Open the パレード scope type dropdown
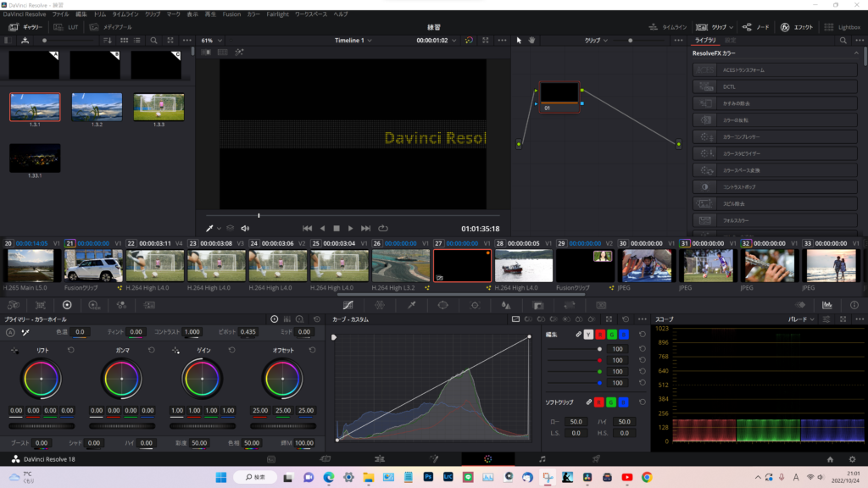 (x=801, y=319)
